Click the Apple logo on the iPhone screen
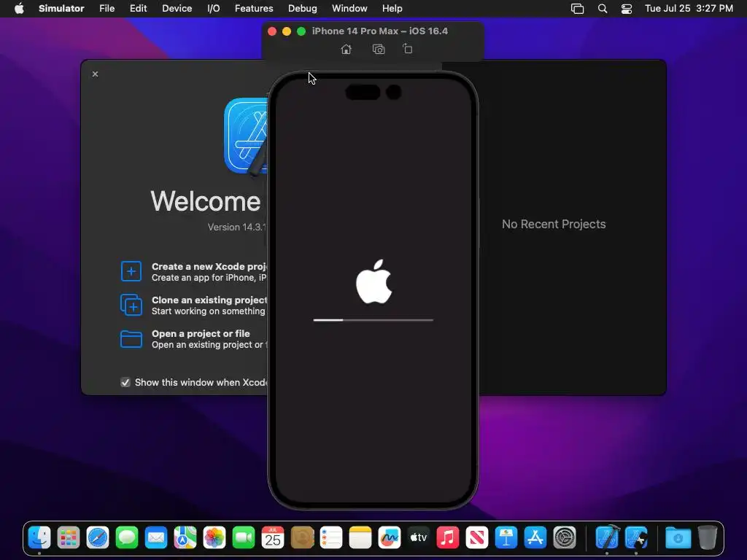Screen dimensions: 747x560 click(374, 281)
